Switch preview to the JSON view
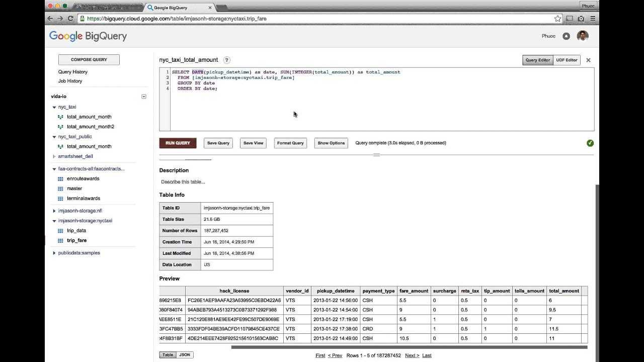This screenshot has width=644, height=362. 185,355
